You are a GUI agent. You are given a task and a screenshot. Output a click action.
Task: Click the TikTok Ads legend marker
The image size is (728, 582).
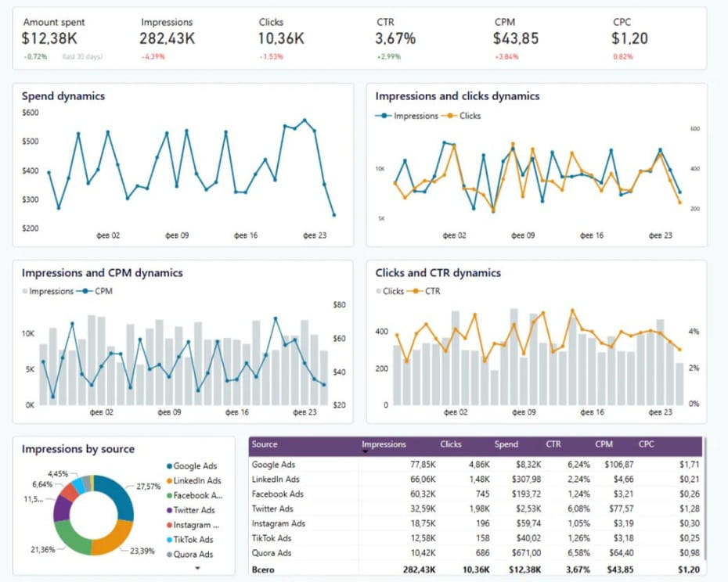(169, 540)
